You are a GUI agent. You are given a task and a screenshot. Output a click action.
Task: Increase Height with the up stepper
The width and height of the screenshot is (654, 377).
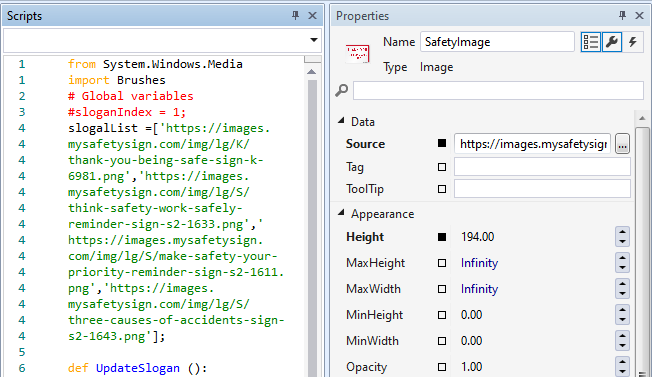622,232
